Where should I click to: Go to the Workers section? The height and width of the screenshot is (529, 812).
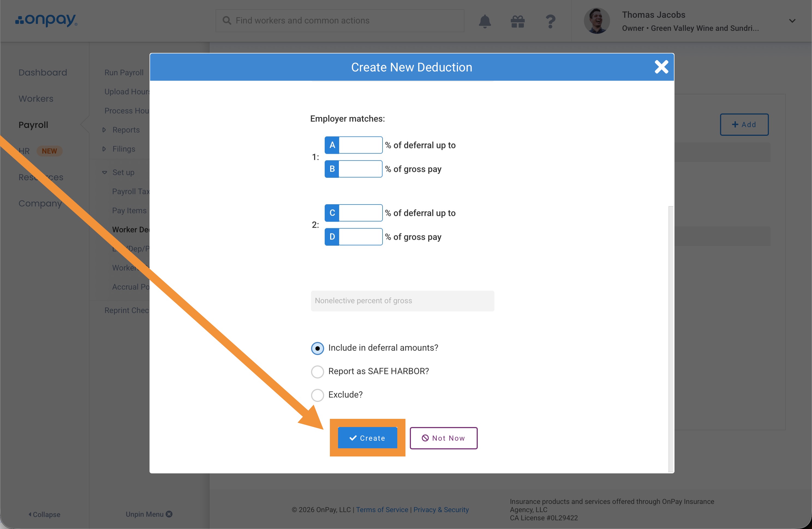coord(36,98)
